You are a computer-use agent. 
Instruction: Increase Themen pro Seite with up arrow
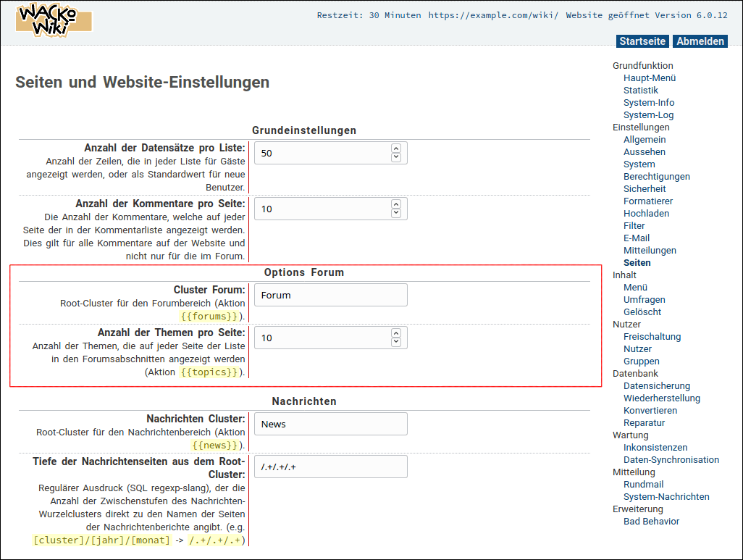click(395, 333)
